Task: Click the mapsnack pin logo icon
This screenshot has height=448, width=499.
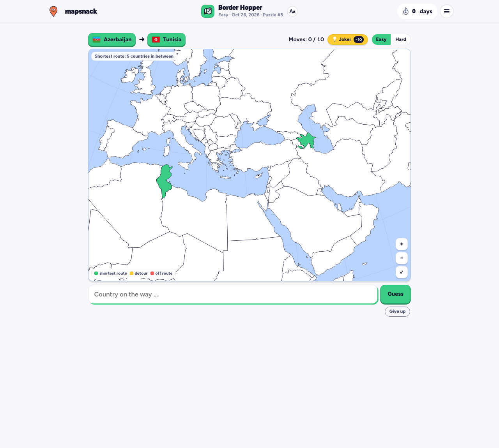Action: 53,11
